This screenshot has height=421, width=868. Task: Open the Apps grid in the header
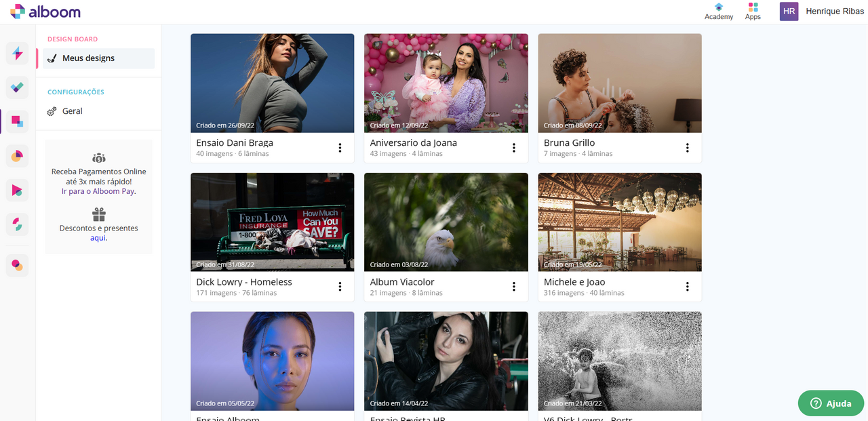click(753, 12)
